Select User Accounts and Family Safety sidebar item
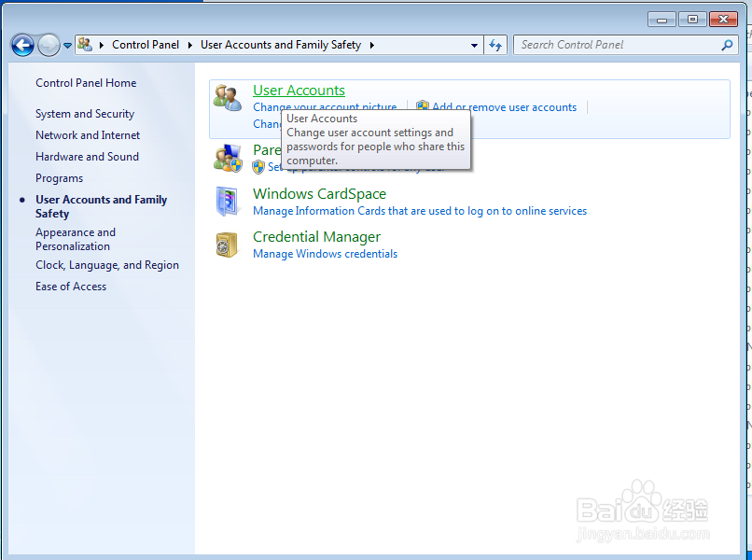This screenshot has width=752, height=560. tap(101, 206)
